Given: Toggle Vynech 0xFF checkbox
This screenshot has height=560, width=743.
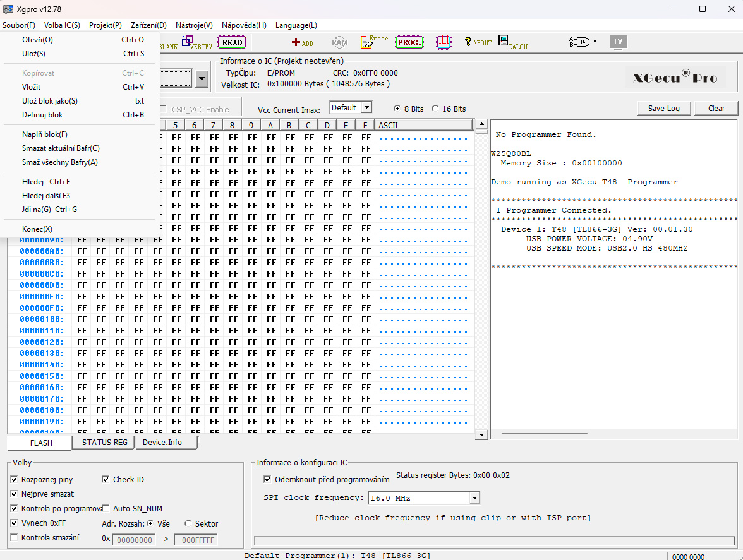Looking at the screenshot, I should (14, 523).
